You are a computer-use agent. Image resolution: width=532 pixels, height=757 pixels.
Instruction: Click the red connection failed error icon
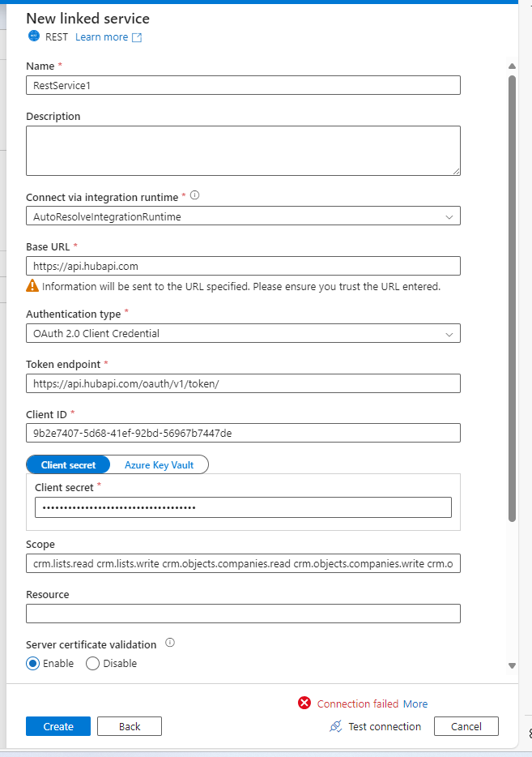304,703
